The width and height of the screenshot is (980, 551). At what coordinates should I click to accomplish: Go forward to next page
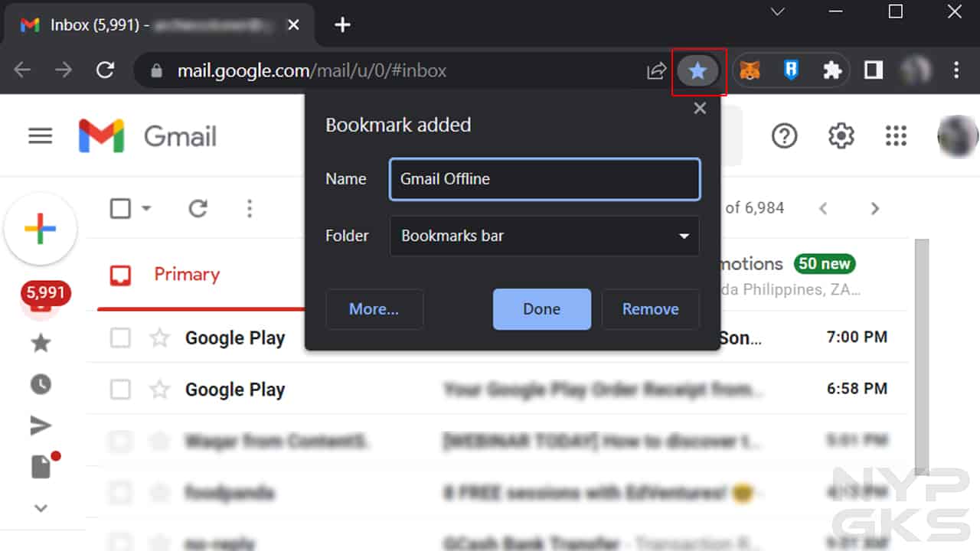[x=64, y=70]
